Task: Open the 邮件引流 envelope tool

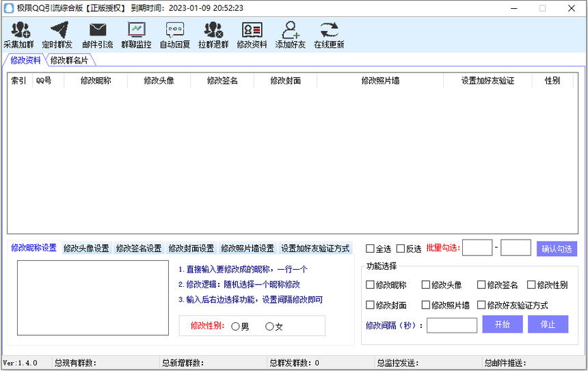Action: click(98, 35)
